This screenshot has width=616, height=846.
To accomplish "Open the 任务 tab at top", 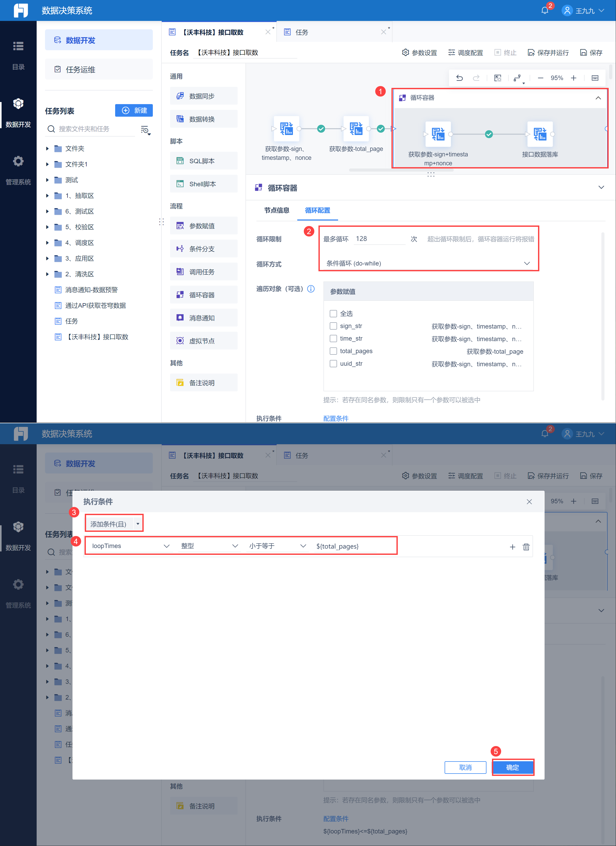I will click(x=301, y=32).
